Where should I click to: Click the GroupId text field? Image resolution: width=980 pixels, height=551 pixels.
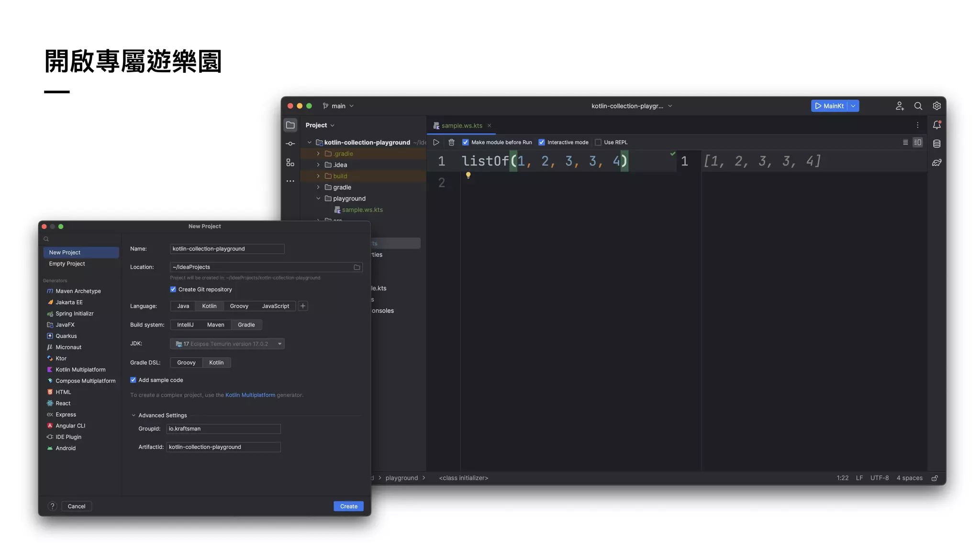point(223,429)
